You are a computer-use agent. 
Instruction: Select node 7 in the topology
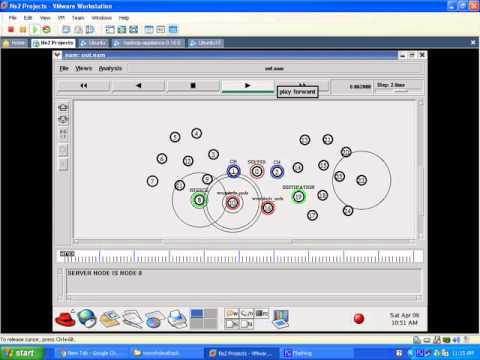tap(152, 181)
